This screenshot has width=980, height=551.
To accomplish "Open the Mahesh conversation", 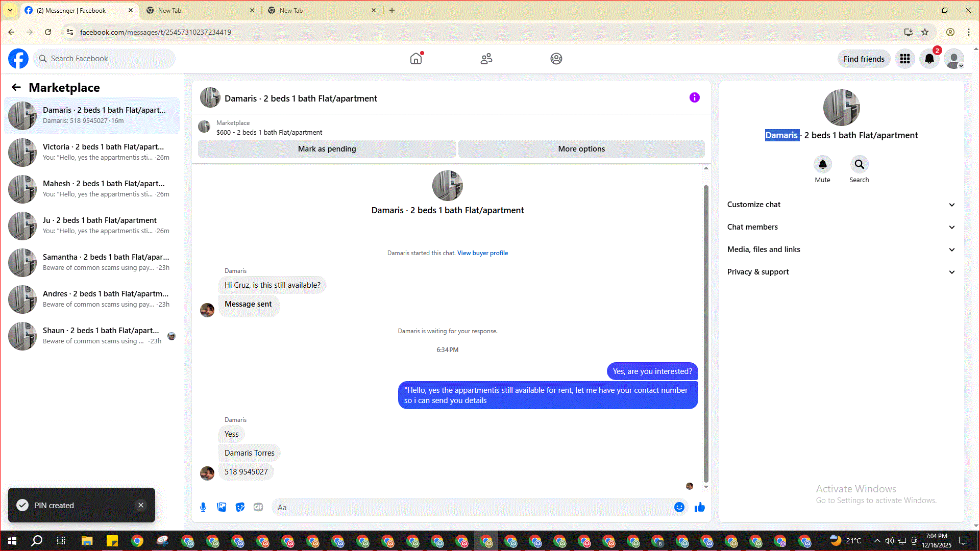I will (x=92, y=189).
